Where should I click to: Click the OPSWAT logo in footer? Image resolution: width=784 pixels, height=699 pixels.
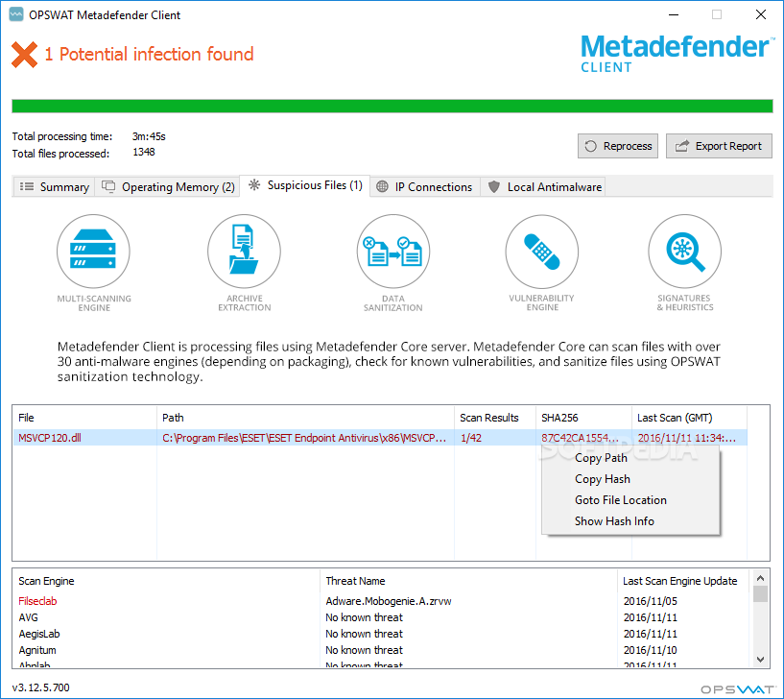click(x=738, y=689)
